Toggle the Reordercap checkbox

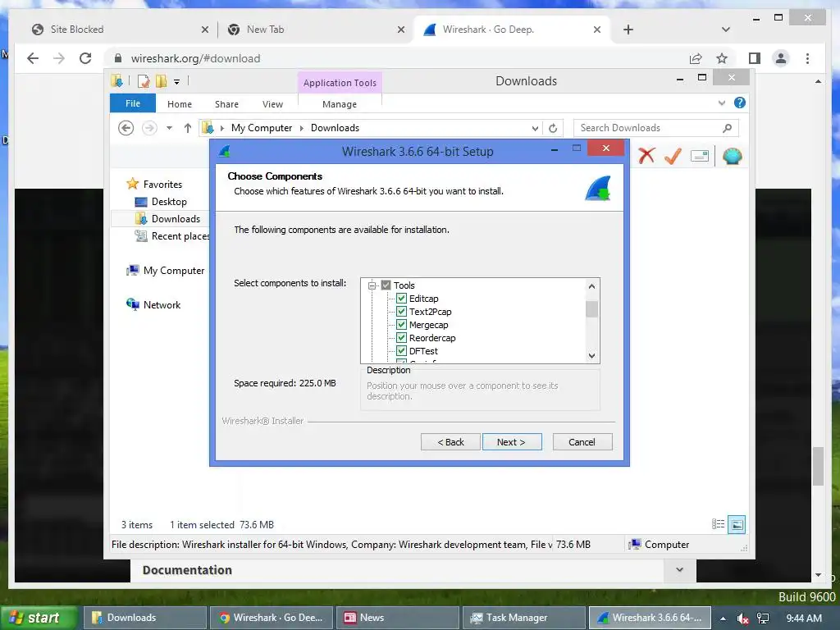(x=401, y=337)
